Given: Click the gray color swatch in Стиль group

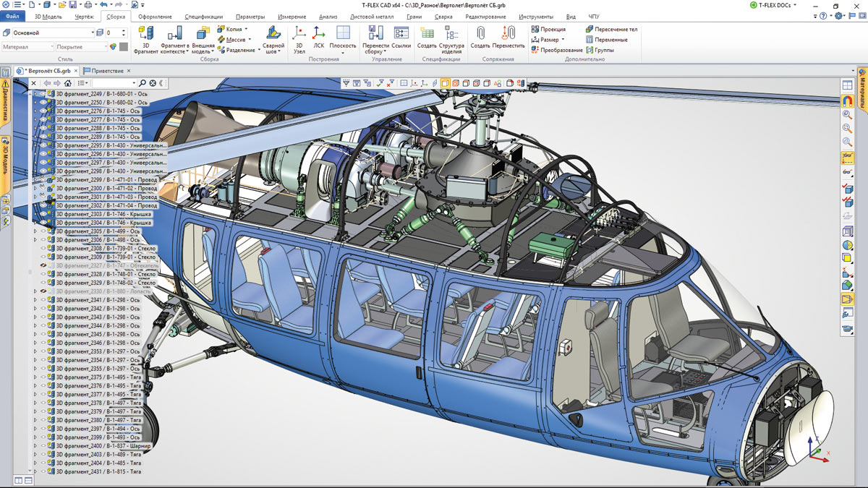Looking at the screenshot, I should click(x=124, y=46).
